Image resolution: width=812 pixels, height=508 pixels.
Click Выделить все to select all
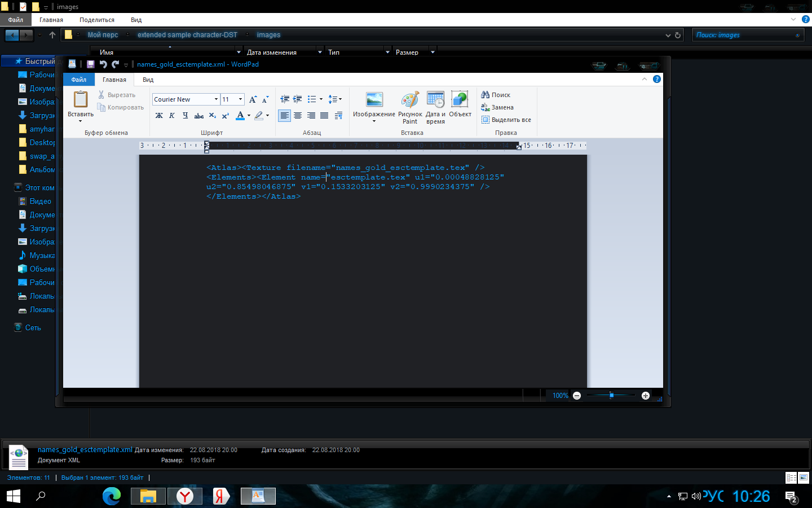coord(506,120)
